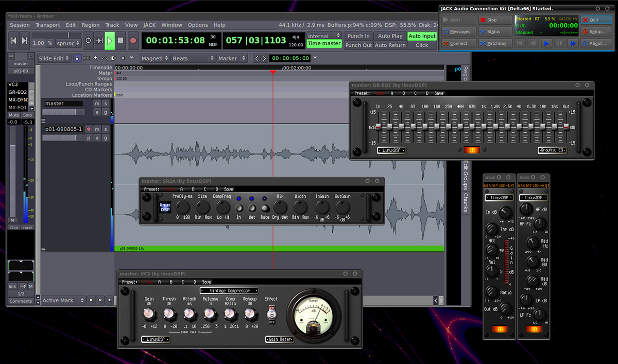
Task: Open the JACK menu in menu bar
Action: click(x=149, y=25)
